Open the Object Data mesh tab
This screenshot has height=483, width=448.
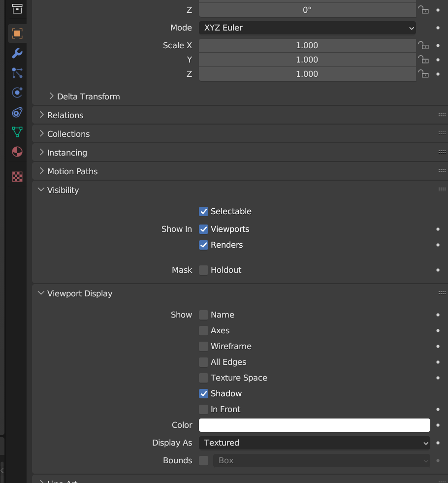click(x=17, y=132)
